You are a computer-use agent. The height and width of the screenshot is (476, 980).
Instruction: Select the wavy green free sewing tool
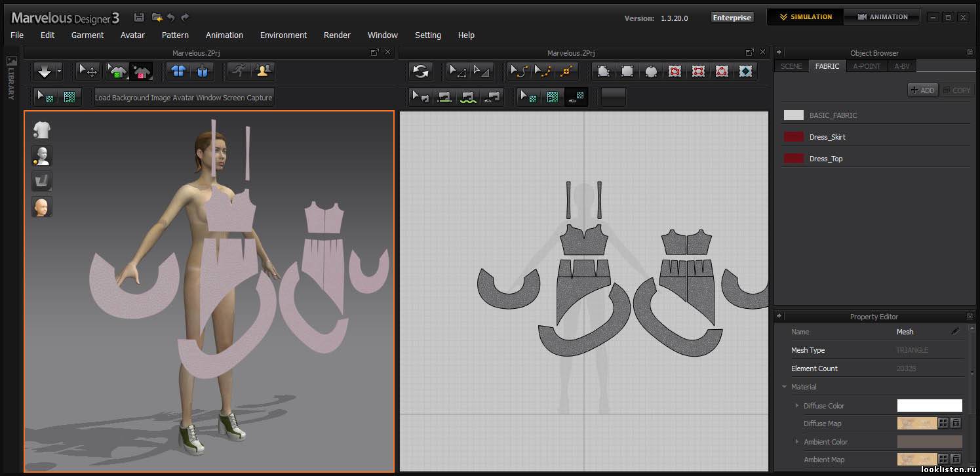[x=468, y=97]
